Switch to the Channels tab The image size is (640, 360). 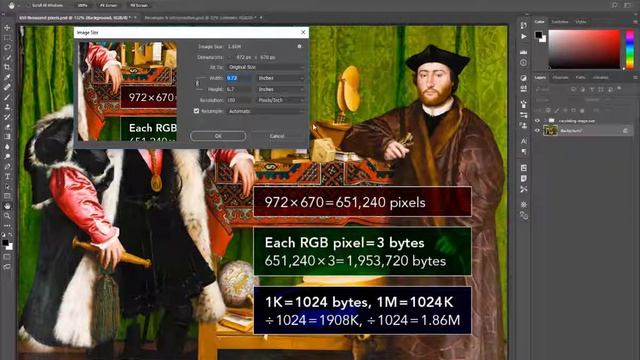tap(560, 77)
